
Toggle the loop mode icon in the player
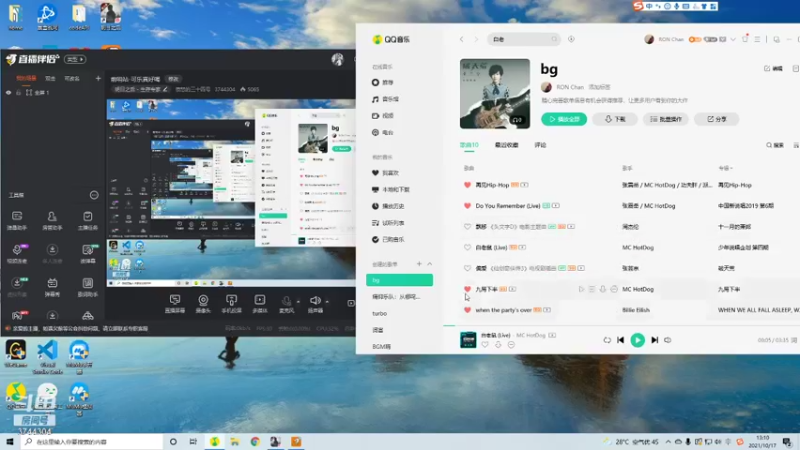point(607,340)
